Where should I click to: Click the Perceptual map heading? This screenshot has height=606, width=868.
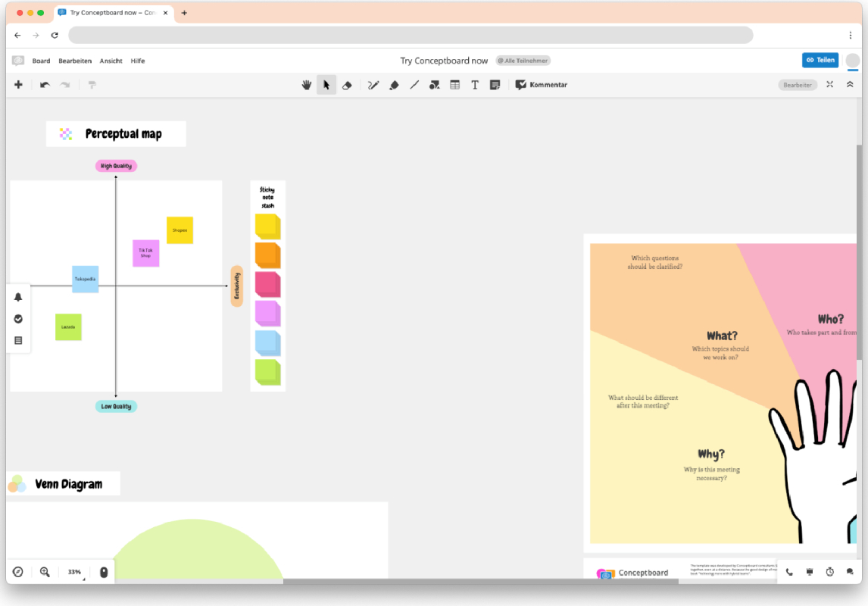(x=123, y=134)
